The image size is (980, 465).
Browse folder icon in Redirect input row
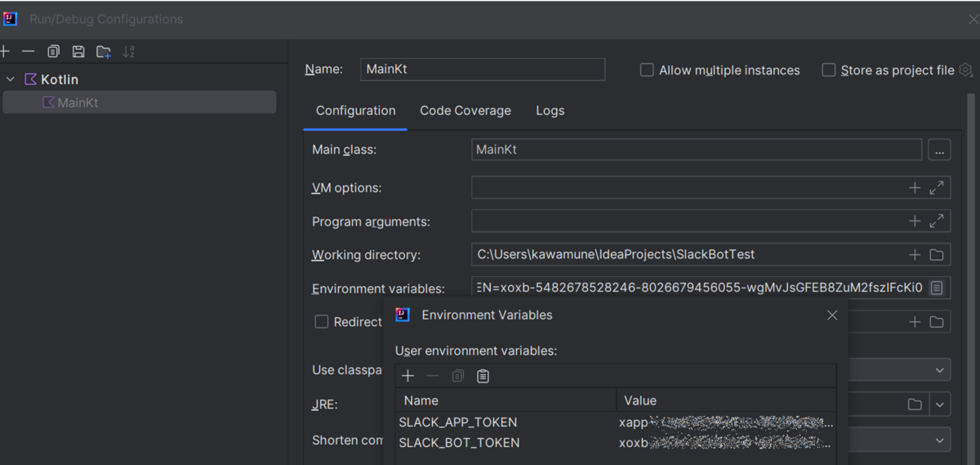937,322
